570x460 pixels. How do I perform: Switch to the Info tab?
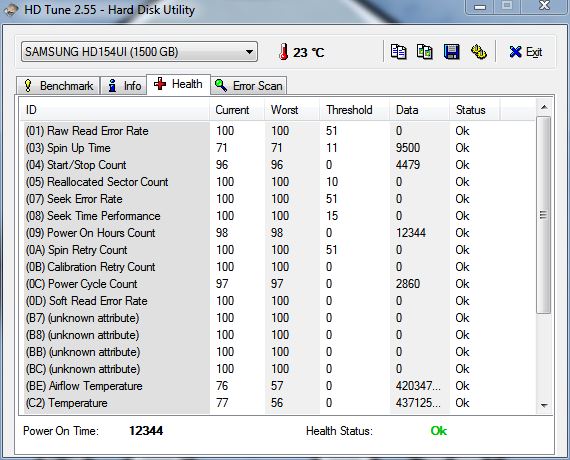tap(124, 86)
